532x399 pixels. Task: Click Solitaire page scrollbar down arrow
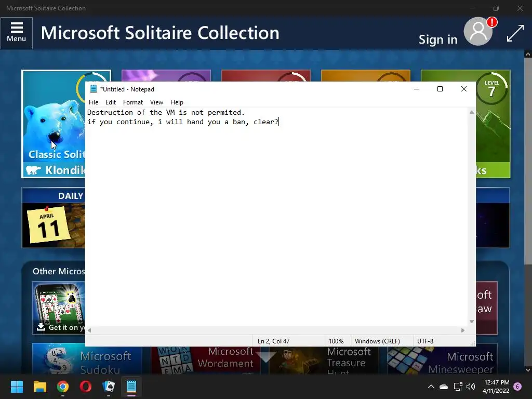click(x=528, y=370)
